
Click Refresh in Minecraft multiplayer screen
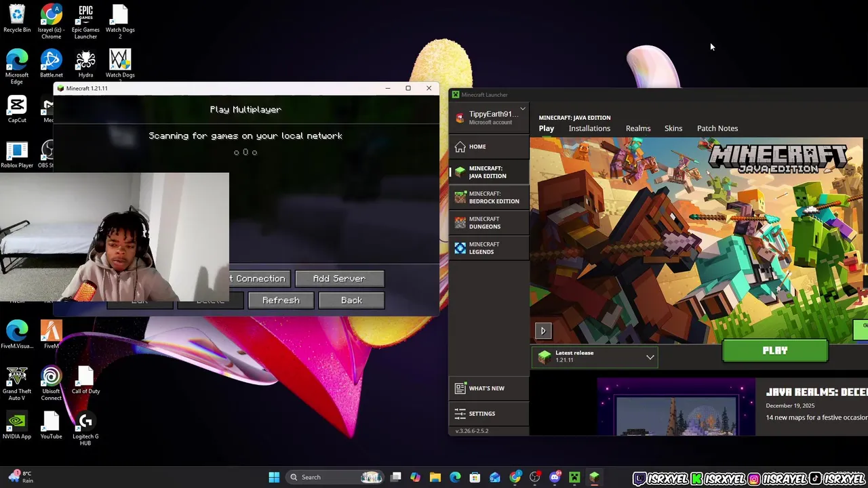click(281, 300)
